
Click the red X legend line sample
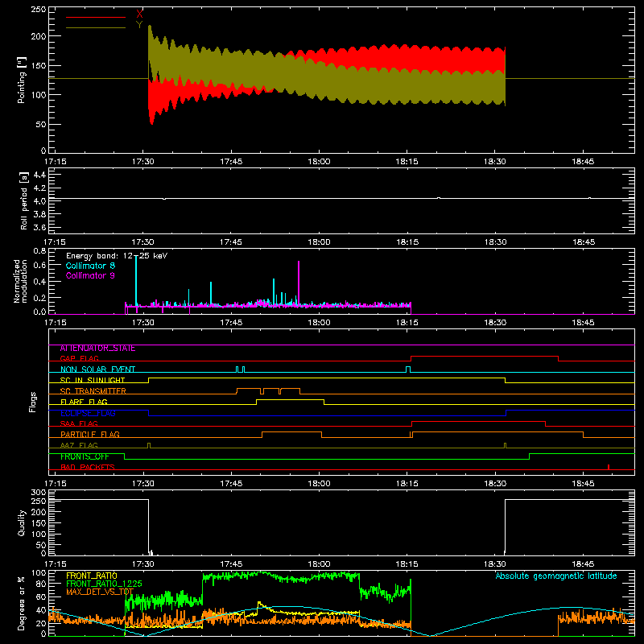pos(96,17)
